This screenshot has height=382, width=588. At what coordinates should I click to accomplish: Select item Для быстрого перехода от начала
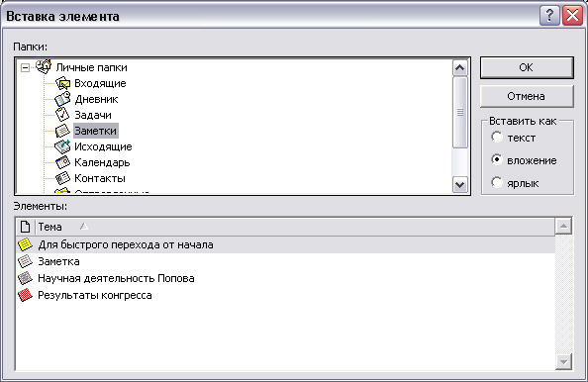pos(285,244)
